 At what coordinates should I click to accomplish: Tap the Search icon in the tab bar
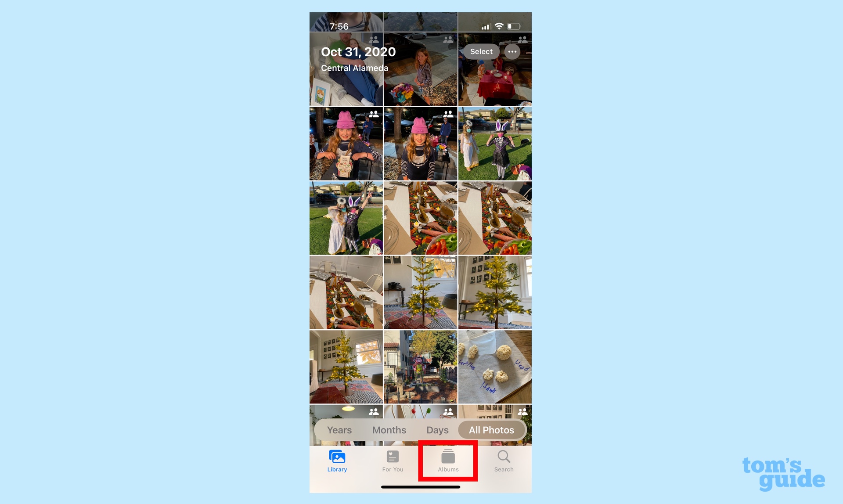[504, 461]
